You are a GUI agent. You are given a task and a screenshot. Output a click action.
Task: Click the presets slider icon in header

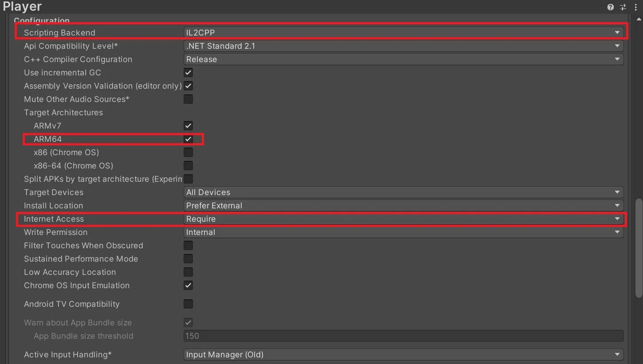coord(623,7)
